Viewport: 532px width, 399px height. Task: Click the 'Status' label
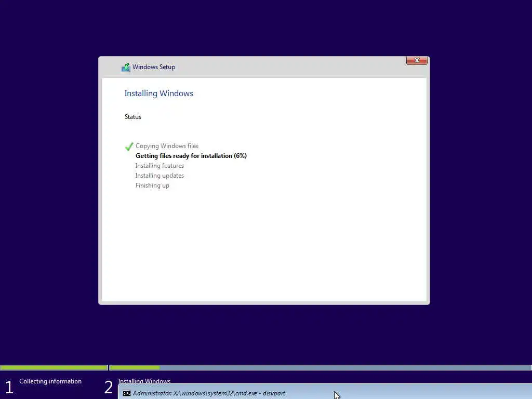coord(132,117)
